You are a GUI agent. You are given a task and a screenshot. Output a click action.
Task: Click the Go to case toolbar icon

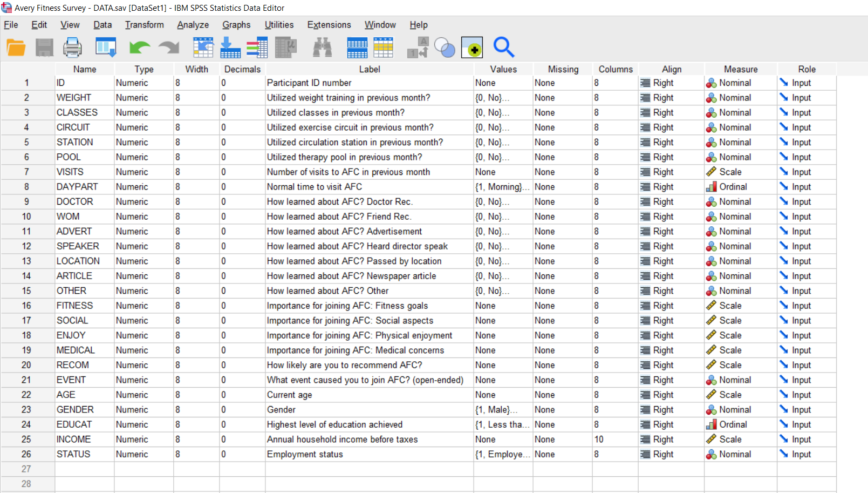coord(203,48)
